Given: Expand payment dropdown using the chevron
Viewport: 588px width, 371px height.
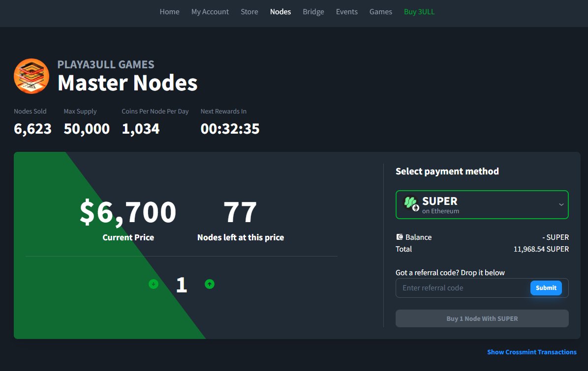Looking at the screenshot, I should [x=561, y=205].
